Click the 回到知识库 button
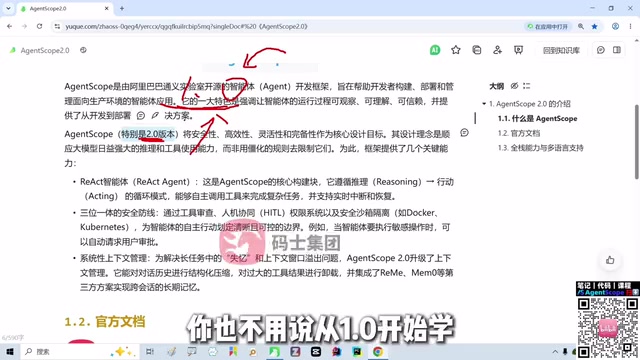 (x=561, y=50)
